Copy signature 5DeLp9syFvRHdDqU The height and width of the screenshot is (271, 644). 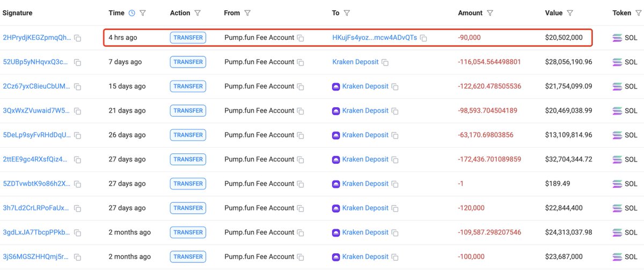(x=78, y=135)
